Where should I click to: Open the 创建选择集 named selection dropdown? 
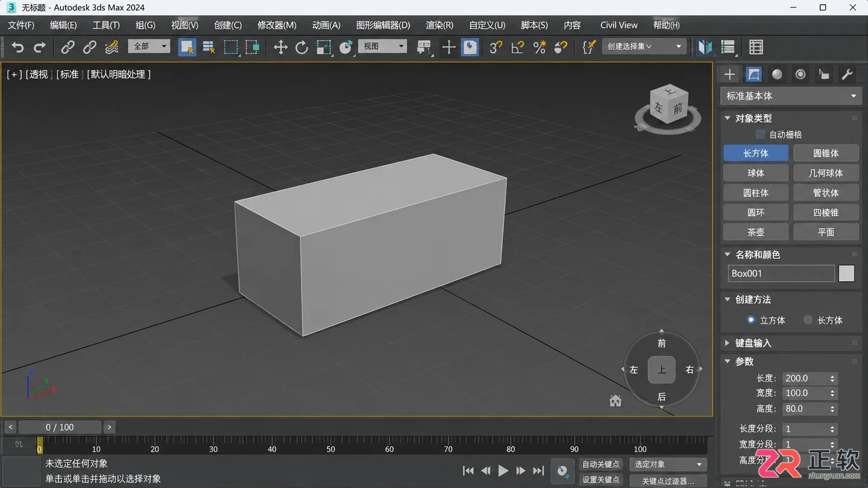[x=644, y=46]
